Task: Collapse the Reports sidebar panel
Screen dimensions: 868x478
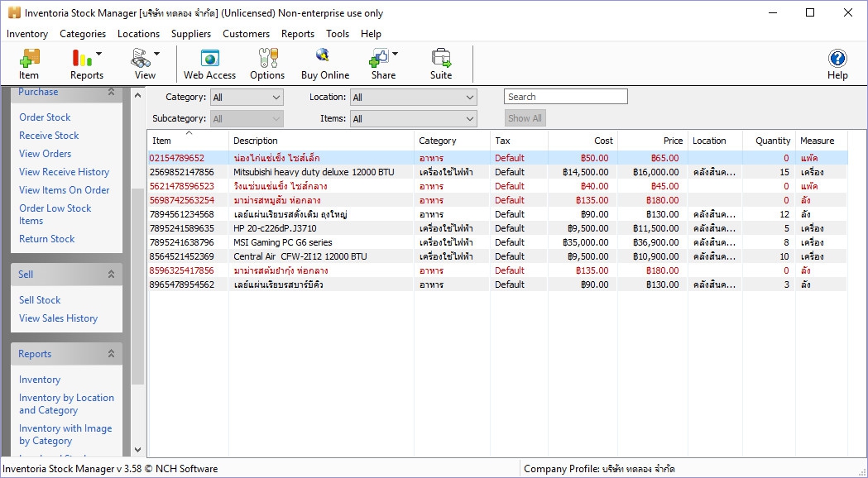Action: pos(111,354)
